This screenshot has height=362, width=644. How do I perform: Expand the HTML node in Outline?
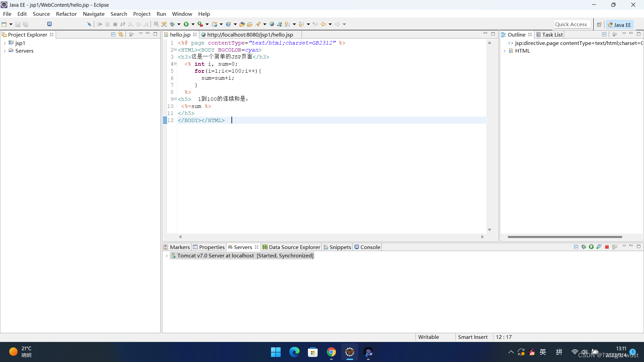pos(504,51)
